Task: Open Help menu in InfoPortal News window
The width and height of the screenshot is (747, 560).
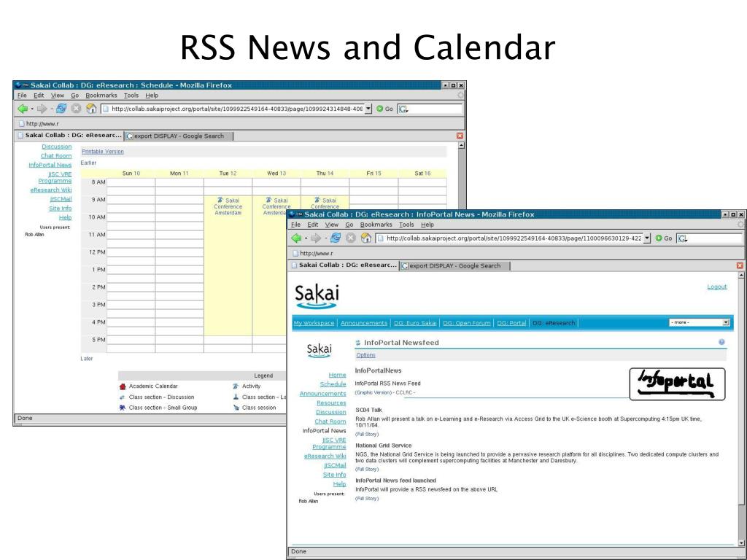Action: point(427,225)
